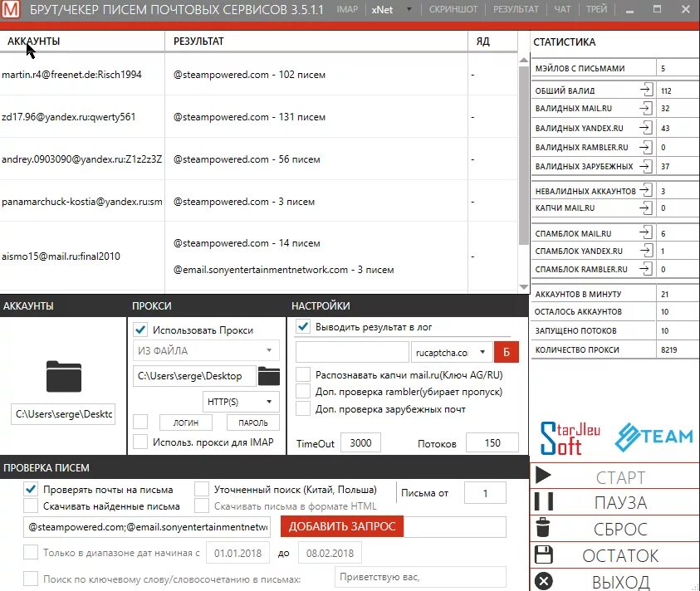Click the ДОБАВИТЬ ЗАПРОС button
700x591 pixels.
342,526
